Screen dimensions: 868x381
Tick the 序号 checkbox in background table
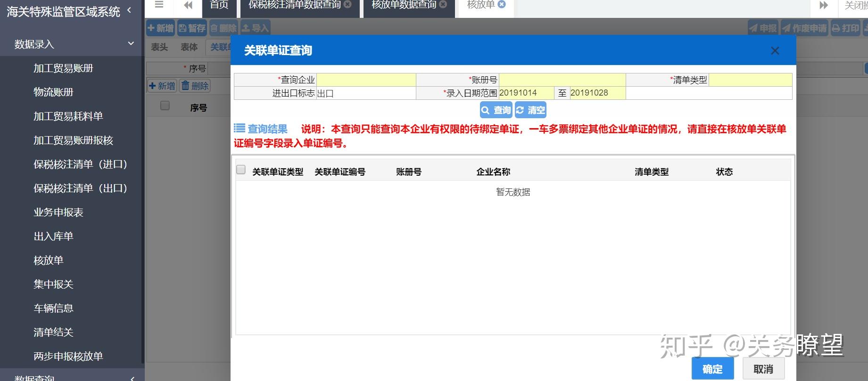(x=165, y=105)
